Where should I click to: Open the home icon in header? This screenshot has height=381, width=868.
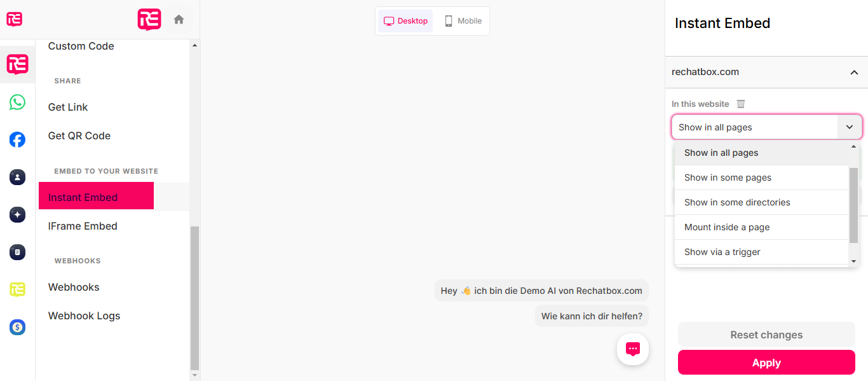click(x=179, y=20)
